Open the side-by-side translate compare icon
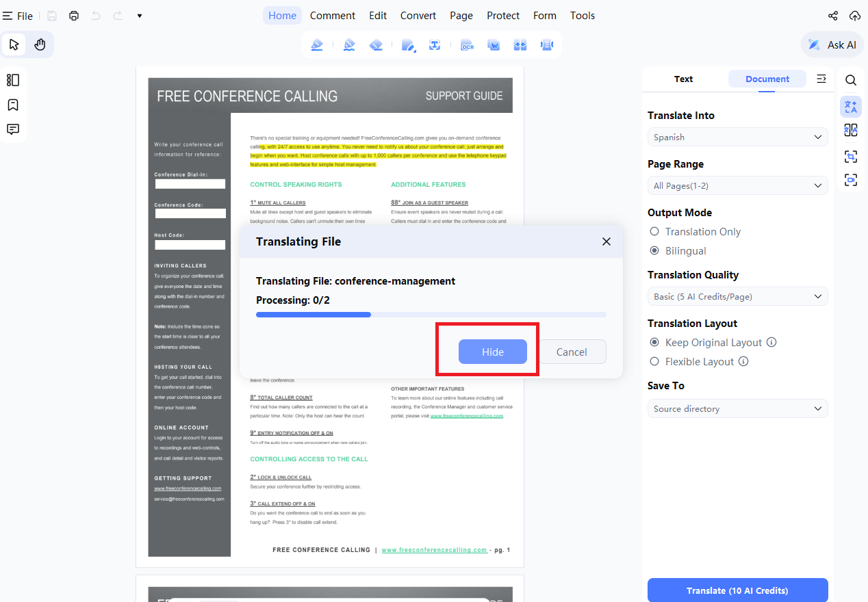 point(851,131)
